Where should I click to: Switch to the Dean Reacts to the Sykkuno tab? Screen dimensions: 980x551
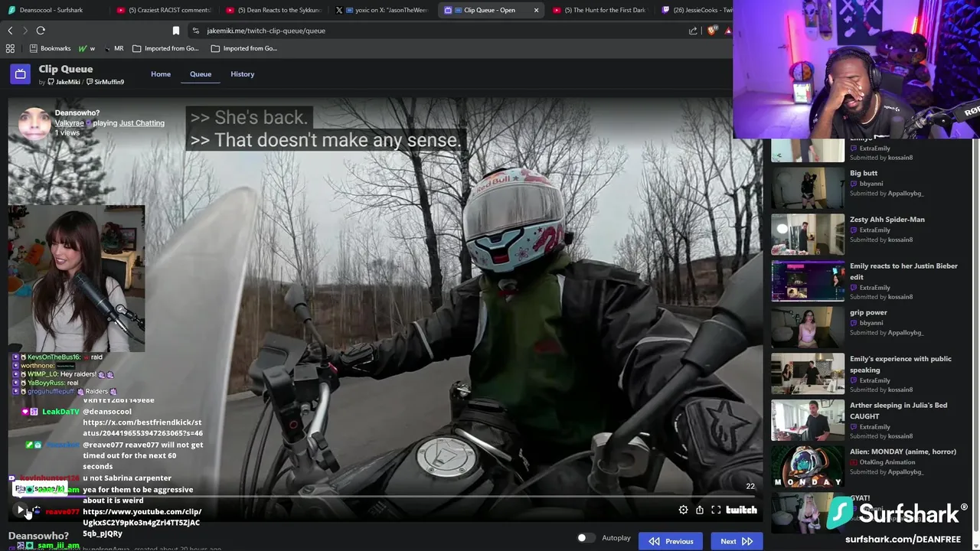coord(273,10)
